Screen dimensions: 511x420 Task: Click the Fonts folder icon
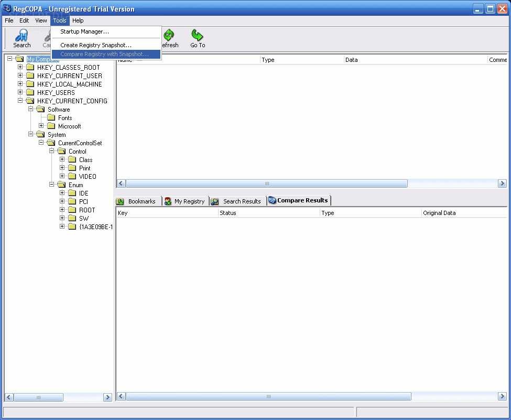51,118
